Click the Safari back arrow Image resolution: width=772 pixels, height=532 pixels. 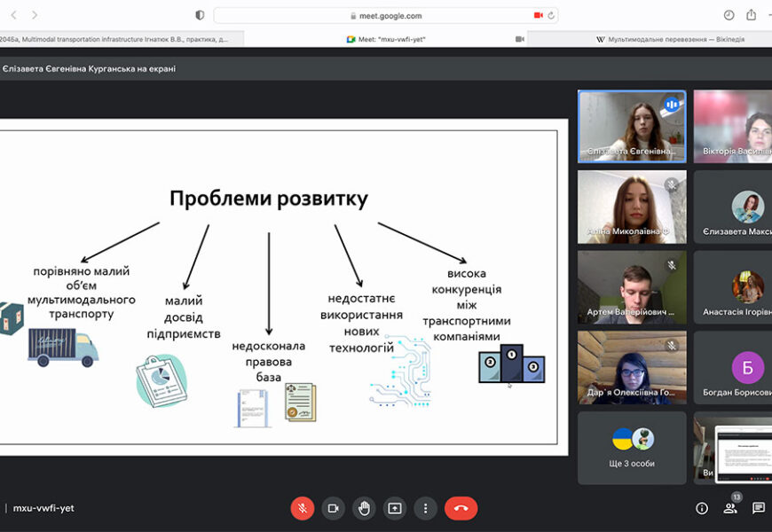[x=13, y=15]
